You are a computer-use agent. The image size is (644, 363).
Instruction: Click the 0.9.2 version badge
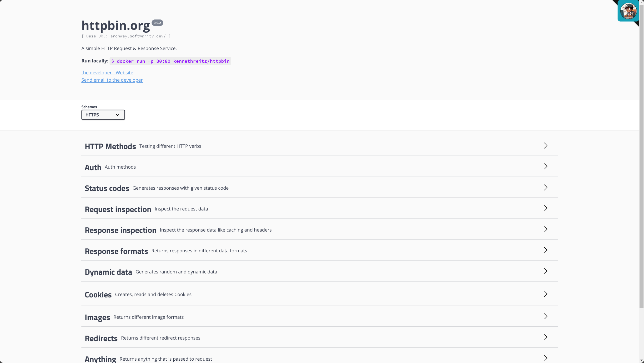(x=157, y=23)
